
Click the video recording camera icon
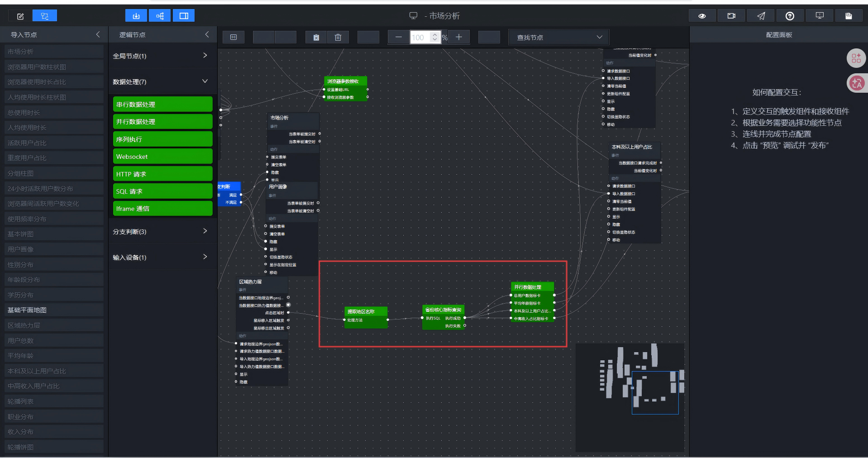pyautogui.click(x=731, y=16)
